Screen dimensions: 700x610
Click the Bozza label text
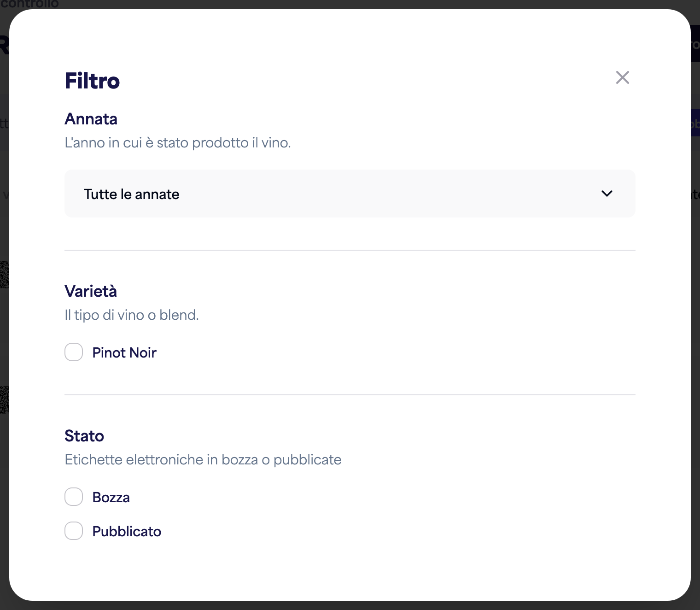tap(111, 497)
